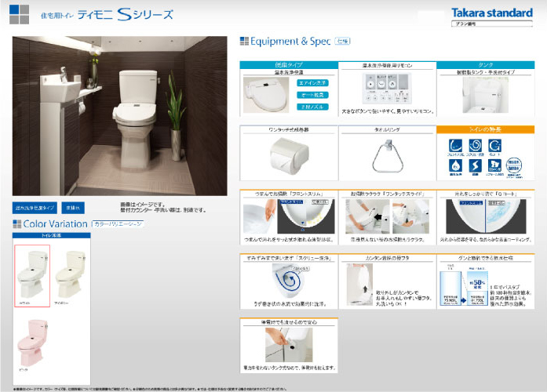547x392 pixels.
Task: Click the Gコート bowl comparison image
Action: 486,216
